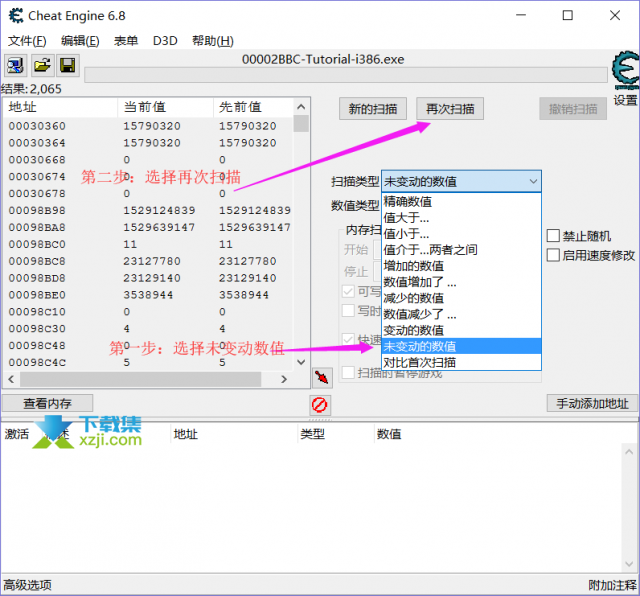
Task: Click the 地址 results column header
Action: click(60, 107)
